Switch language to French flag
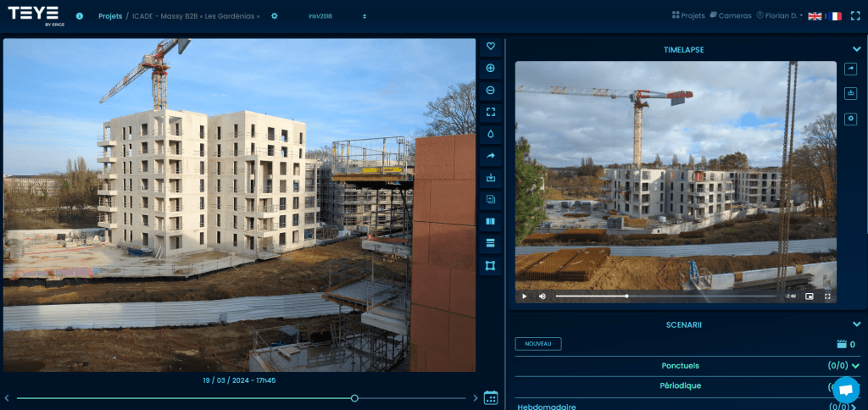Image resolution: width=868 pixels, height=410 pixels. coord(836,16)
